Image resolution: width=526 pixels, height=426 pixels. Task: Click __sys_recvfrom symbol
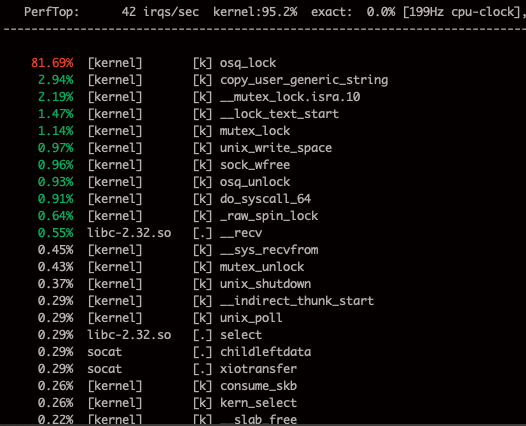[269, 250]
